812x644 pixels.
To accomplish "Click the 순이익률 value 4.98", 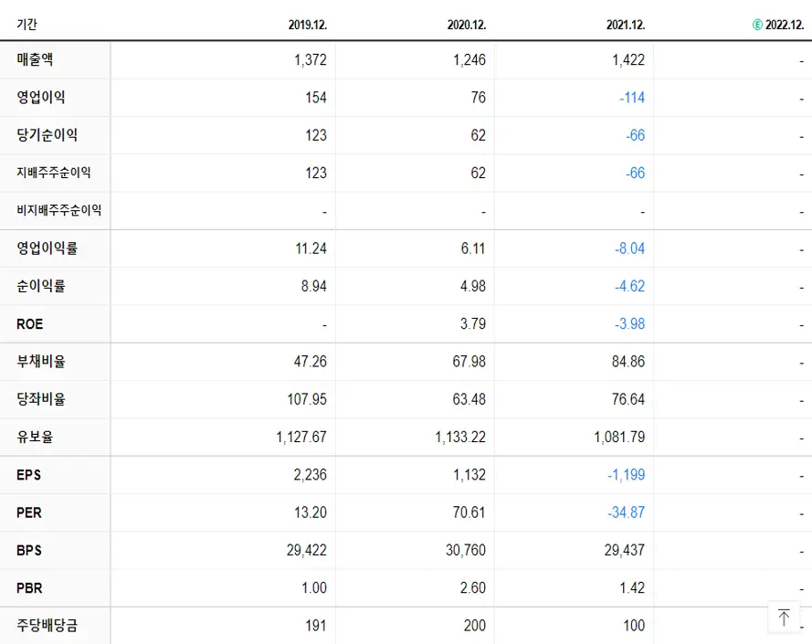I will click(x=473, y=287).
